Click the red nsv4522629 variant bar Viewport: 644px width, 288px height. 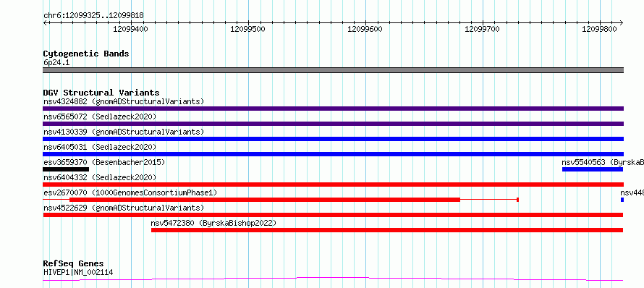333,215
